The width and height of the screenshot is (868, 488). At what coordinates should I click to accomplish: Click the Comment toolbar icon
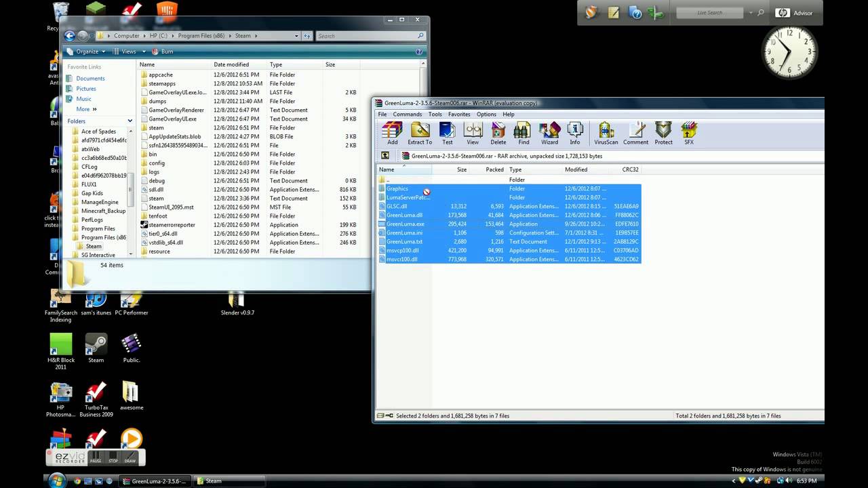635,133
